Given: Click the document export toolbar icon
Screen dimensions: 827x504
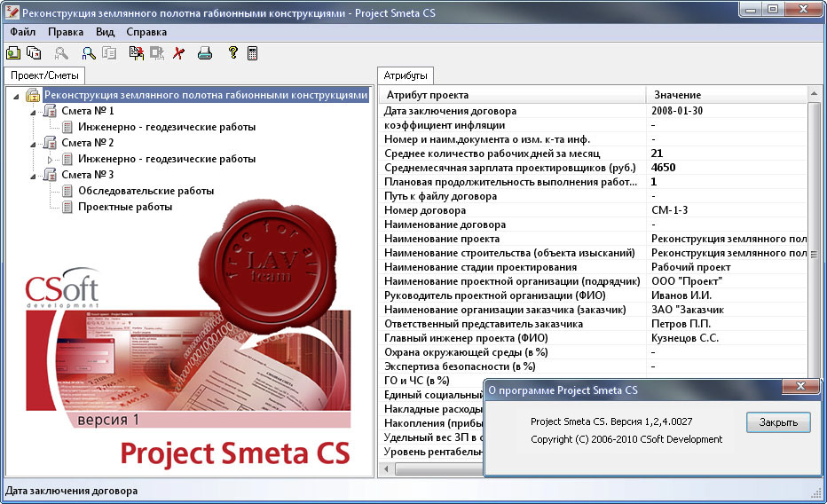Looking at the screenshot, I should point(137,52).
